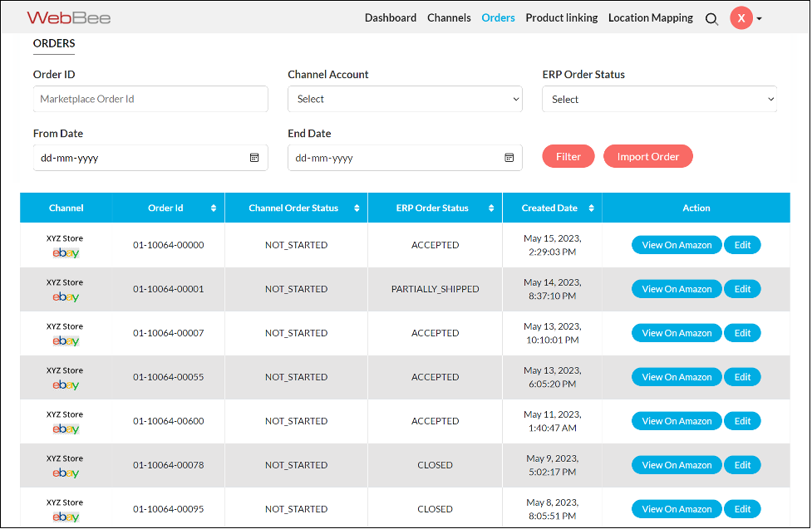Screen dimensions: 812x529
Task: Select date May 15, 2023, 2:29:03 PM
Action: click(x=552, y=245)
